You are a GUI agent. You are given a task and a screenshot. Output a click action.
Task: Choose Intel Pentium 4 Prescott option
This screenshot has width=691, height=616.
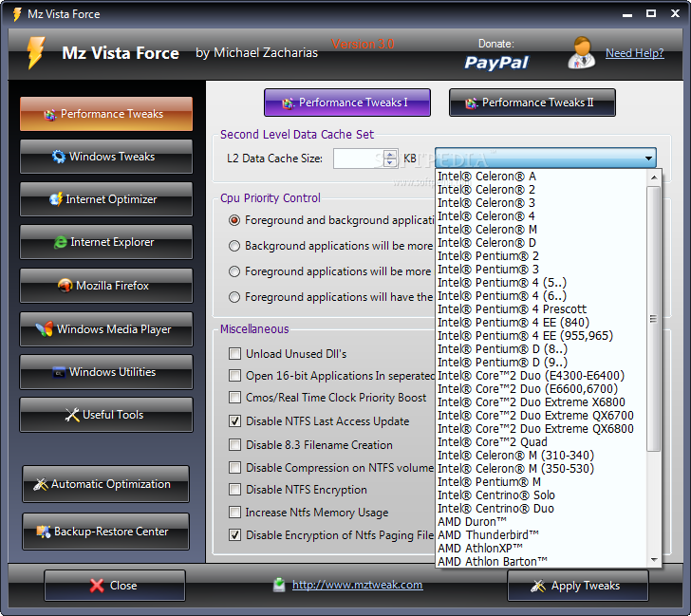coord(541,308)
